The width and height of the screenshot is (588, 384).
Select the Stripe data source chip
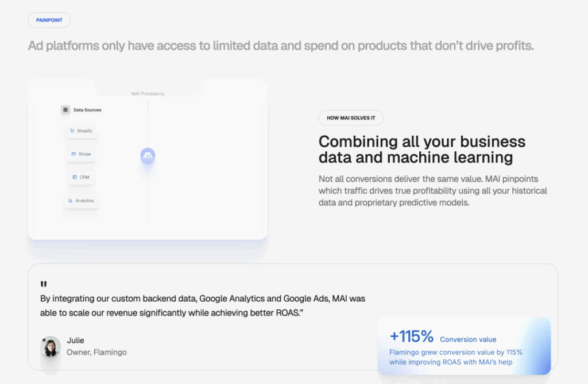point(81,154)
